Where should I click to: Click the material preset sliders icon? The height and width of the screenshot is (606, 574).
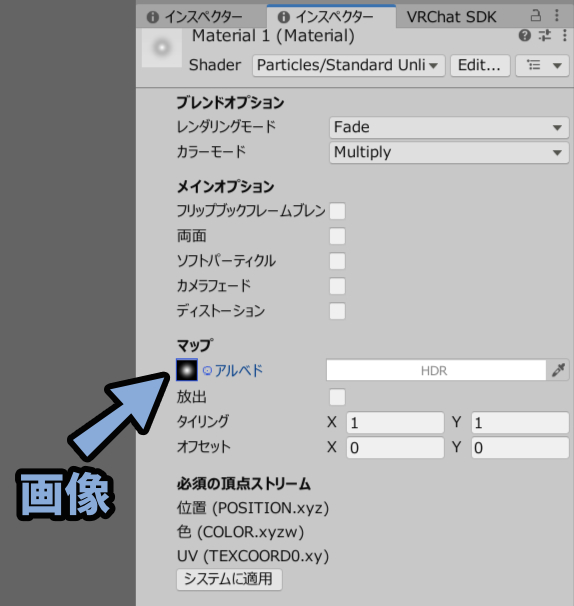pyautogui.click(x=545, y=36)
